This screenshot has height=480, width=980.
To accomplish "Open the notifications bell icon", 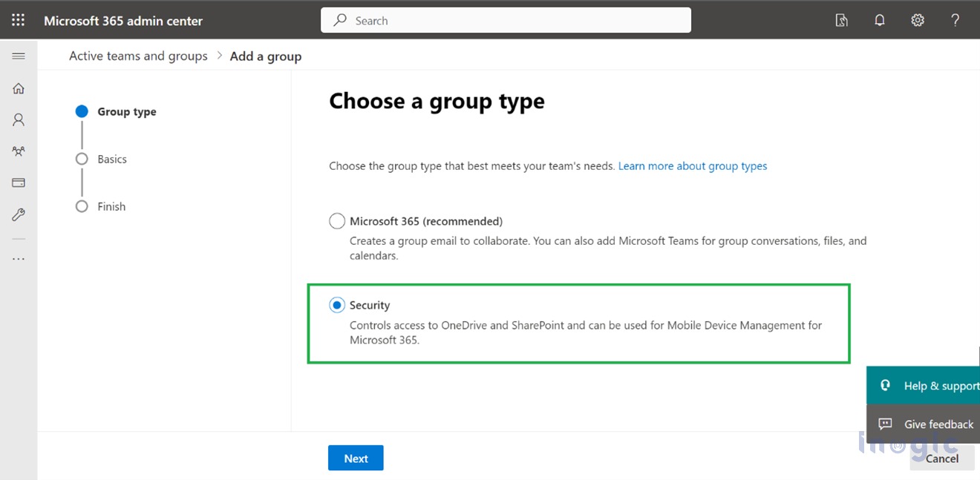I will [x=880, y=20].
